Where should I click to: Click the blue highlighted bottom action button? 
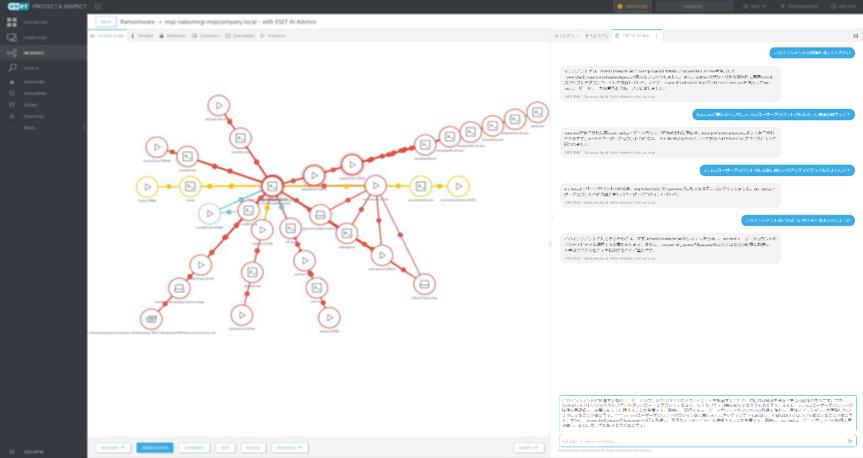(x=155, y=448)
